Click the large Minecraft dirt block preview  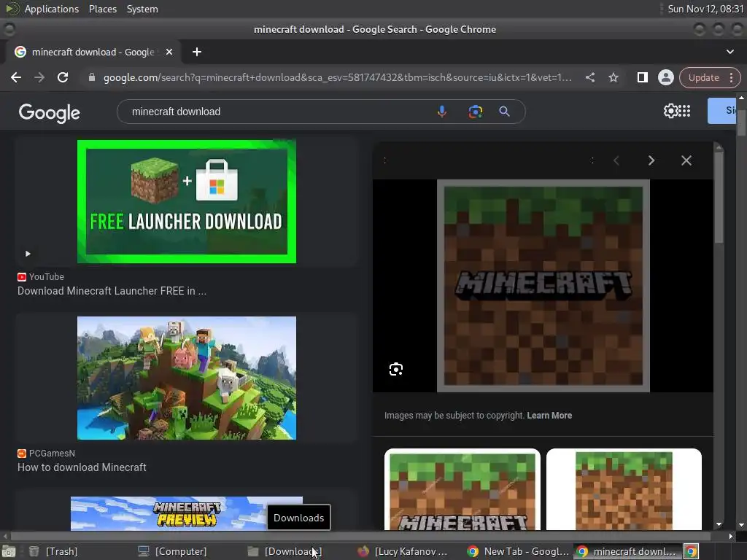coord(543,286)
